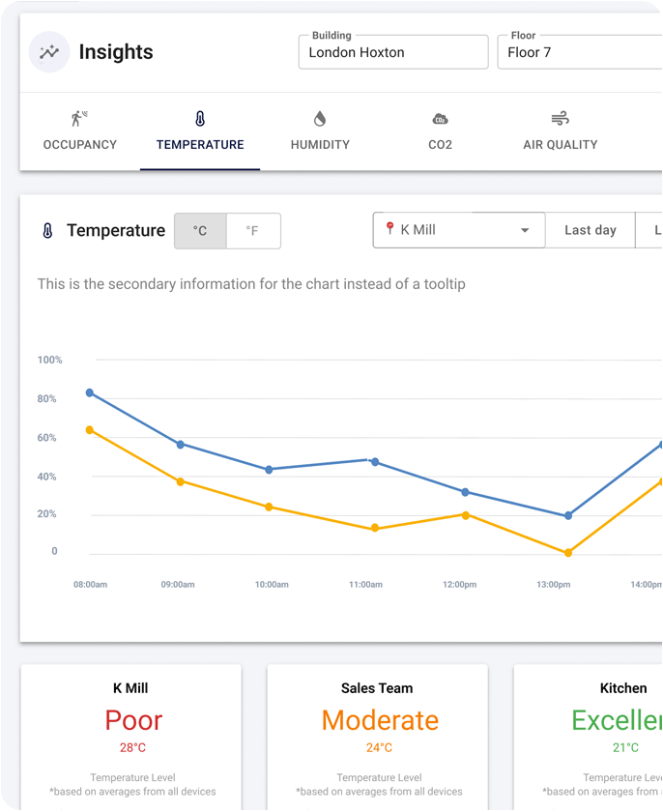This screenshot has height=812, width=663.
Task: Expand the K Mill location dropdown arrow
Action: [x=525, y=230]
